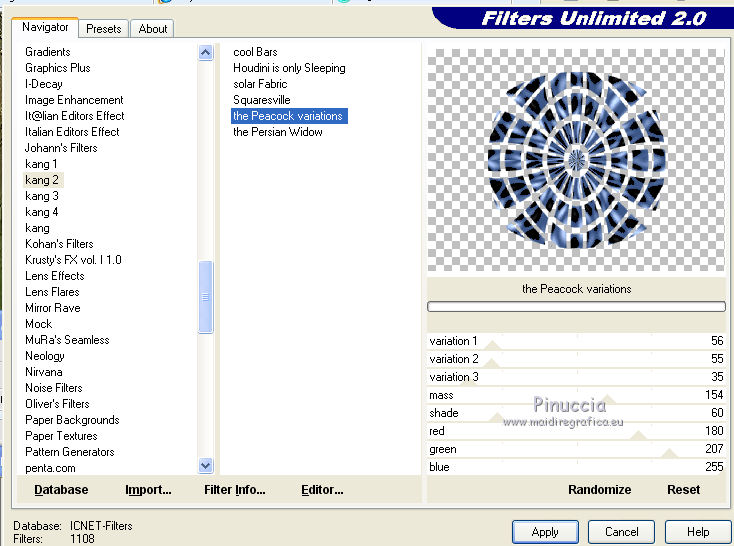Screen dimensions: 734x546
Task: Switch to the Navigator tab
Action: (x=45, y=28)
